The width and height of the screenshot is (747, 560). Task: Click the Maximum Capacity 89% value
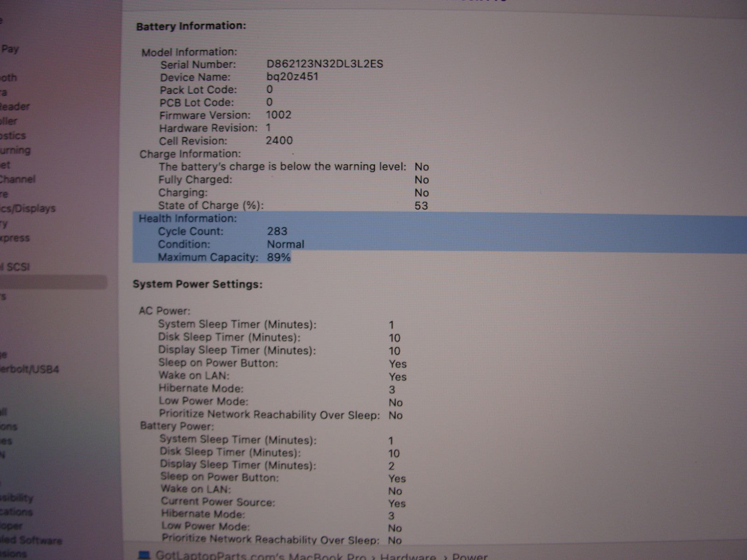click(x=279, y=257)
